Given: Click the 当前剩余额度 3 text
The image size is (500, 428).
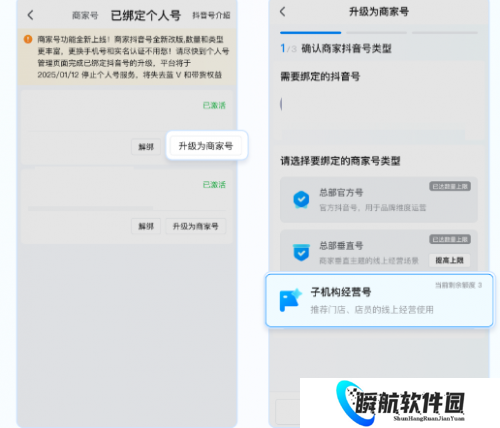Looking at the screenshot, I should click(458, 285).
